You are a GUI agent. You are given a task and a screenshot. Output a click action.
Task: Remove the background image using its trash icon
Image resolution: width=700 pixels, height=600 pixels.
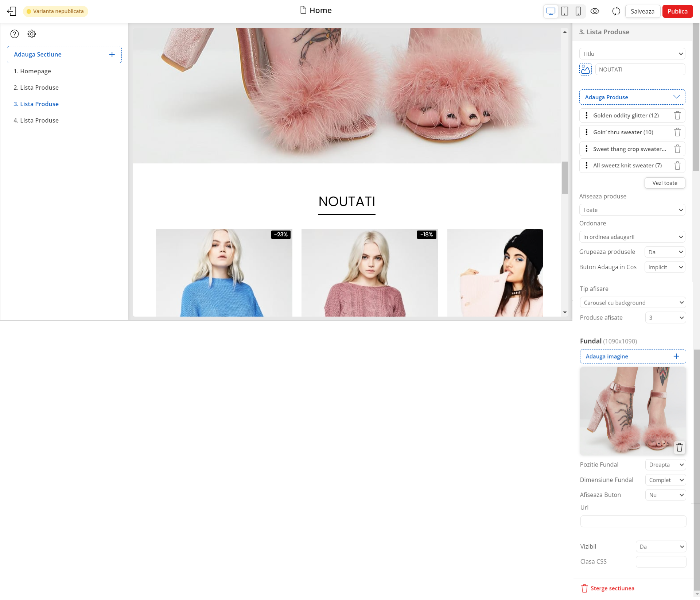pyautogui.click(x=679, y=448)
